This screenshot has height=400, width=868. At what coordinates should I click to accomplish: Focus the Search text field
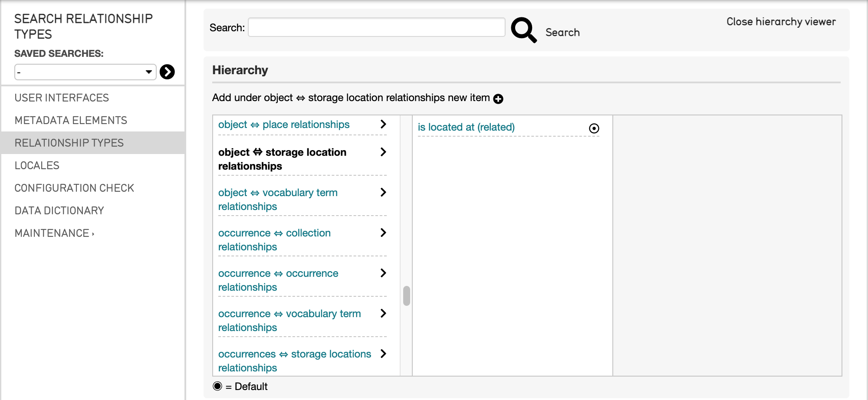pyautogui.click(x=376, y=27)
